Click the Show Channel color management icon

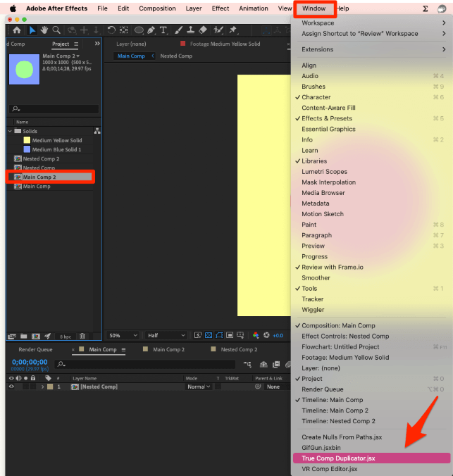click(x=256, y=335)
